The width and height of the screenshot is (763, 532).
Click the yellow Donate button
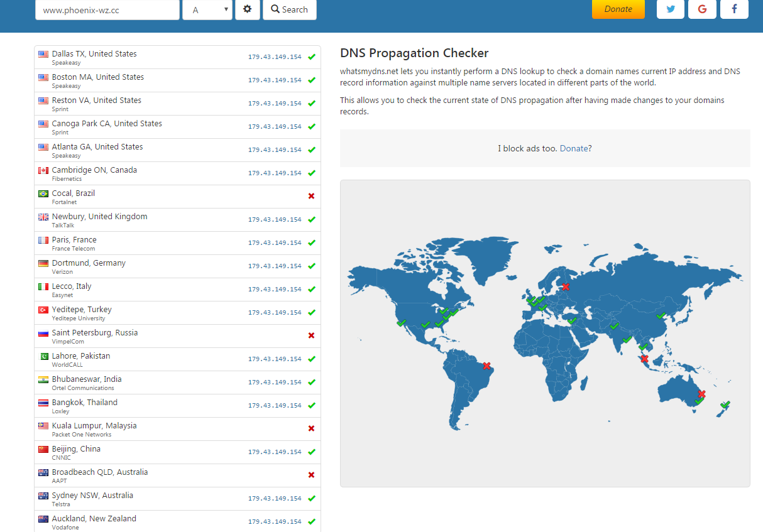coord(618,9)
